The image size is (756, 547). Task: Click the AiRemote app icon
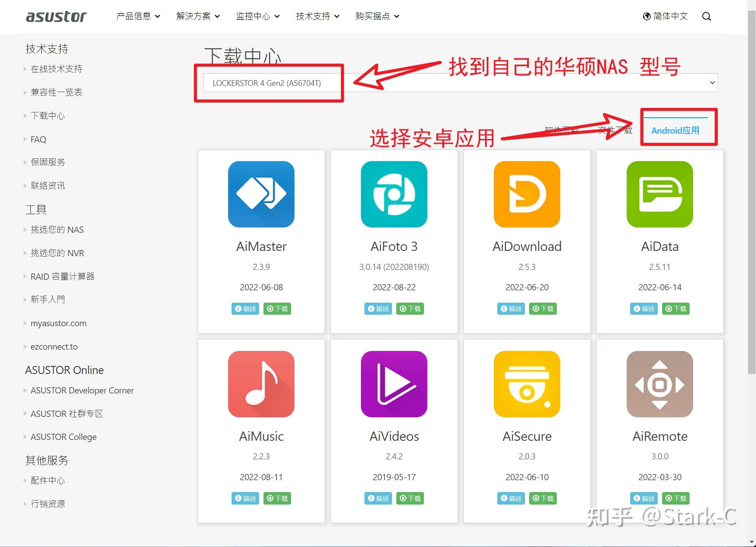click(660, 384)
